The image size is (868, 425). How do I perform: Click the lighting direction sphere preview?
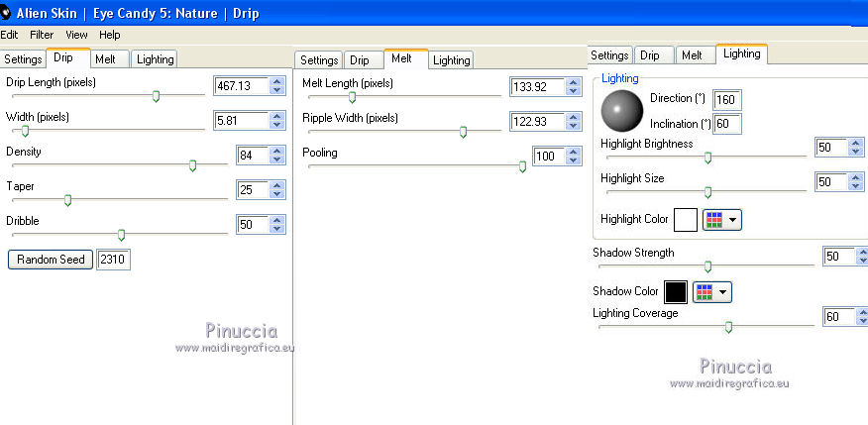622,111
